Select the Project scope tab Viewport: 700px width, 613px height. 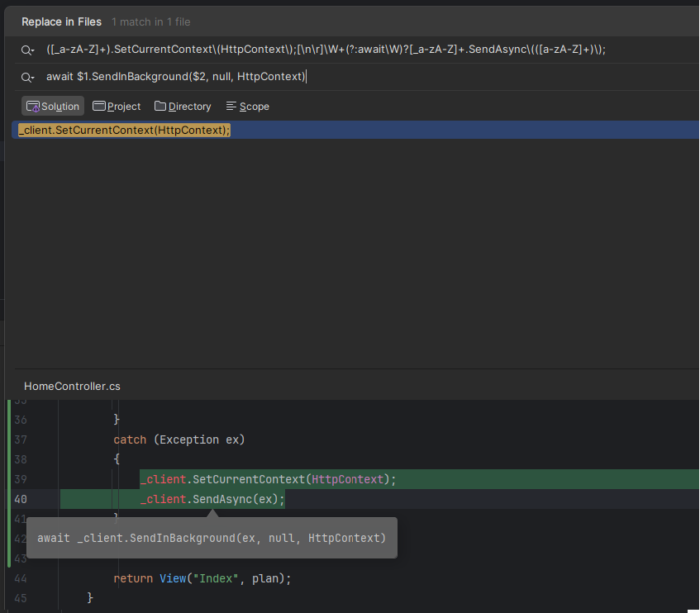pyautogui.click(x=117, y=107)
